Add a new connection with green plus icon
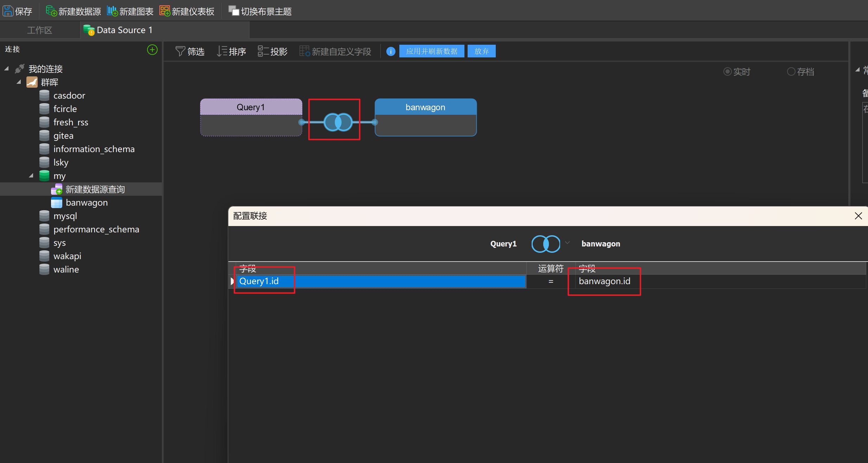868x463 pixels. coord(152,50)
